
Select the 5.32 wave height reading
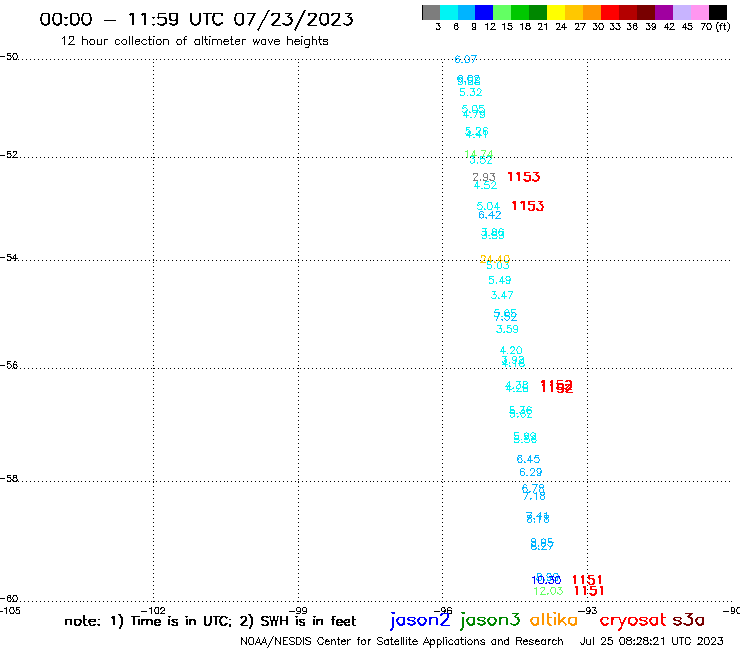[471, 92]
